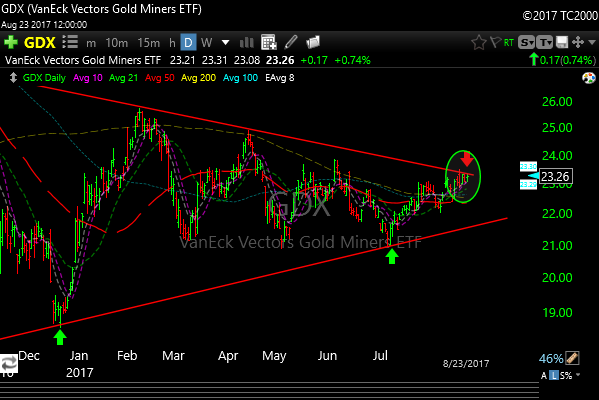Screen dimensions: 599x400
Task: Select the 15m timeframe
Action: click(149, 43)
